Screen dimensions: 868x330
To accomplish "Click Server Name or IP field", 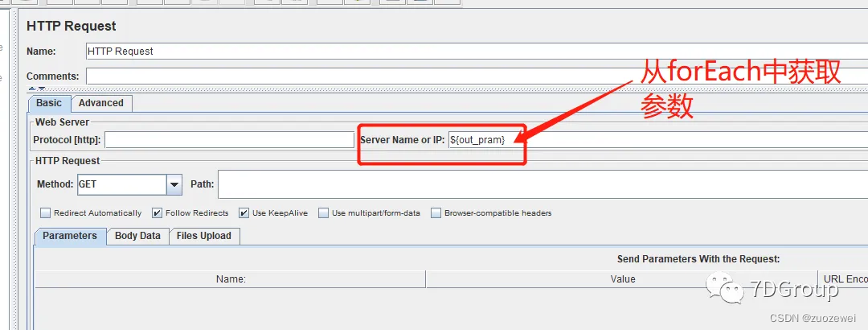I will (657, 140).
